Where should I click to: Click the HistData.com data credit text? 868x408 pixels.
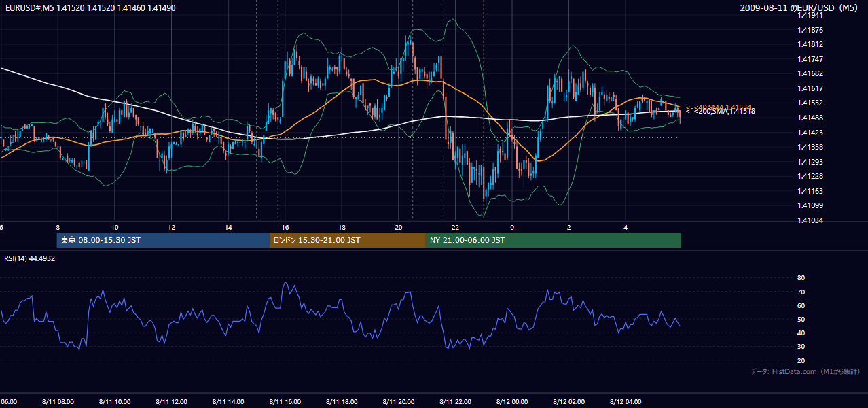click(806, 371)
